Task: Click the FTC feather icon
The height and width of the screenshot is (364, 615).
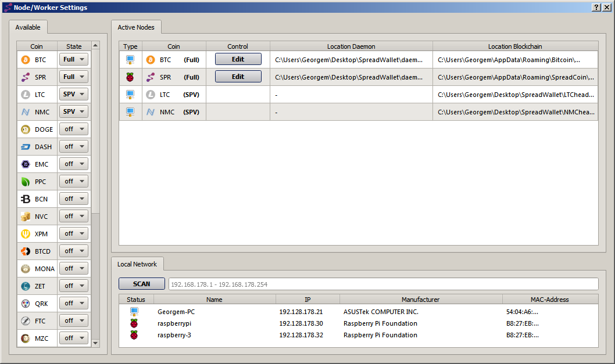Action: 26,321
